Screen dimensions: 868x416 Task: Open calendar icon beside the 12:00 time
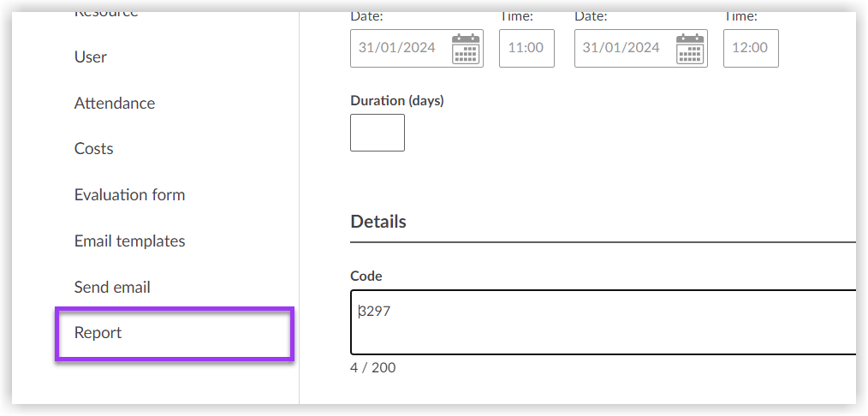coord(690,49)
